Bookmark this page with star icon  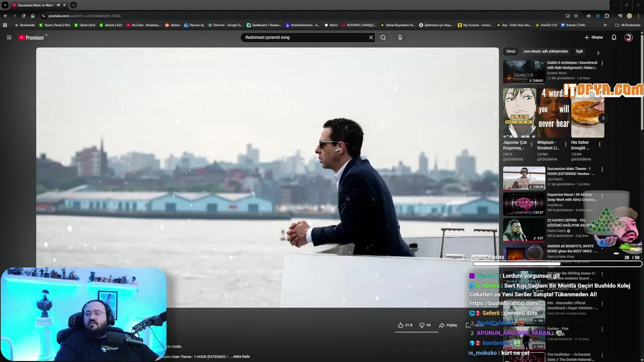click(576, 16)
